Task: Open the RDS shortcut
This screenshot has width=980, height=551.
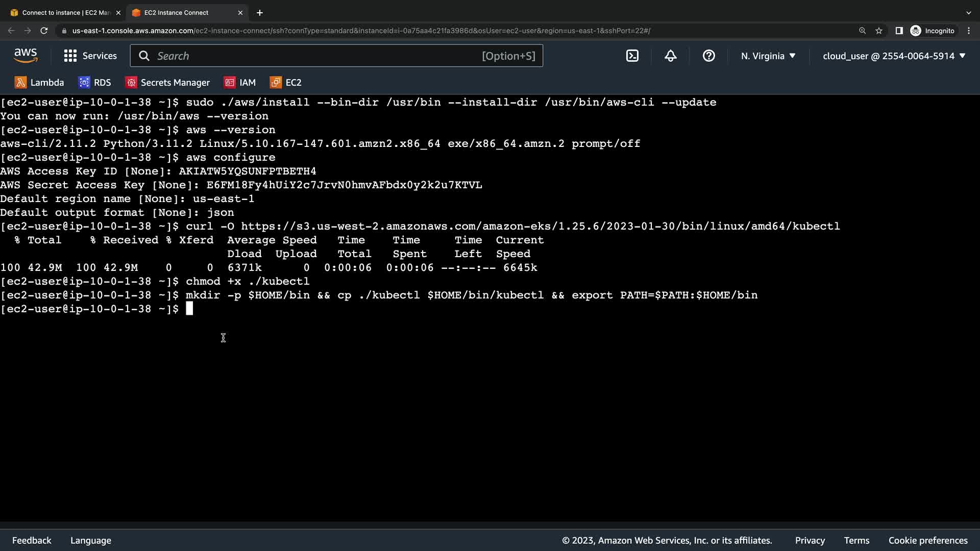Action: [94, 82]
